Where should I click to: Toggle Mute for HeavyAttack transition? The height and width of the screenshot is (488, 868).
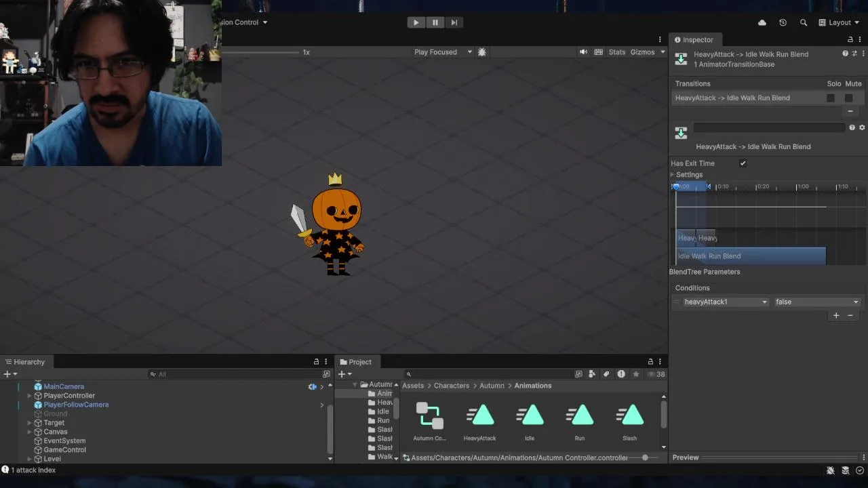[848, 98]
